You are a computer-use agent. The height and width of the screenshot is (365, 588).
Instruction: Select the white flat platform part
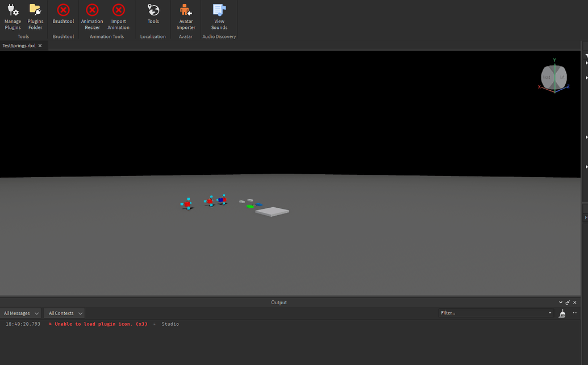272,212
